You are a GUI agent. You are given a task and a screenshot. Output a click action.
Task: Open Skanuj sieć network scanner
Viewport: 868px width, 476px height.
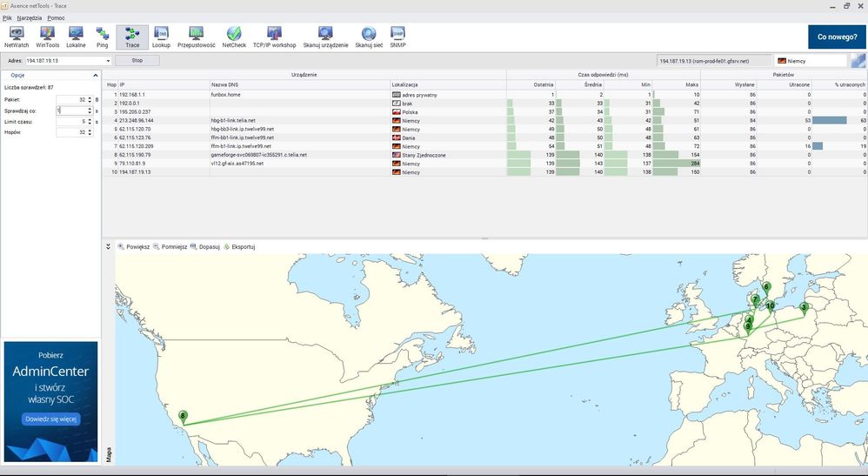369,37
